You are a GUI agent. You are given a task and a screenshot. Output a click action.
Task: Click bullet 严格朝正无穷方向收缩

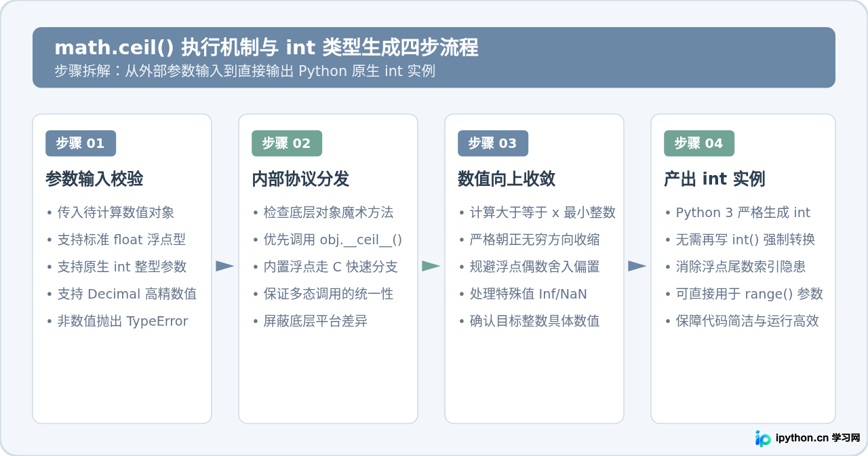(x=529, y=240)
